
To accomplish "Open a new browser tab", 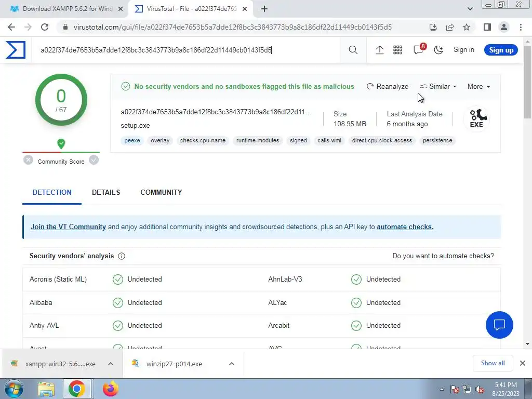I will coord(264,9).
